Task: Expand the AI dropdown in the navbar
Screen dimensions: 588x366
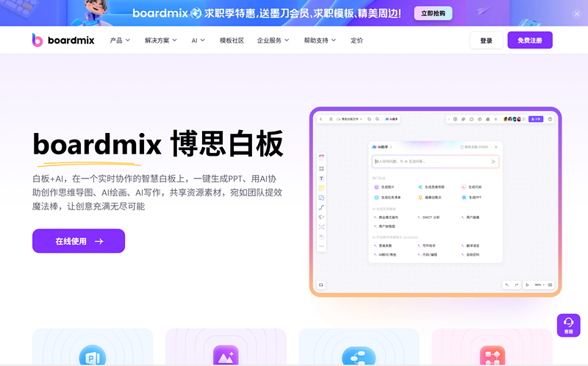Action: pos(198,40)
